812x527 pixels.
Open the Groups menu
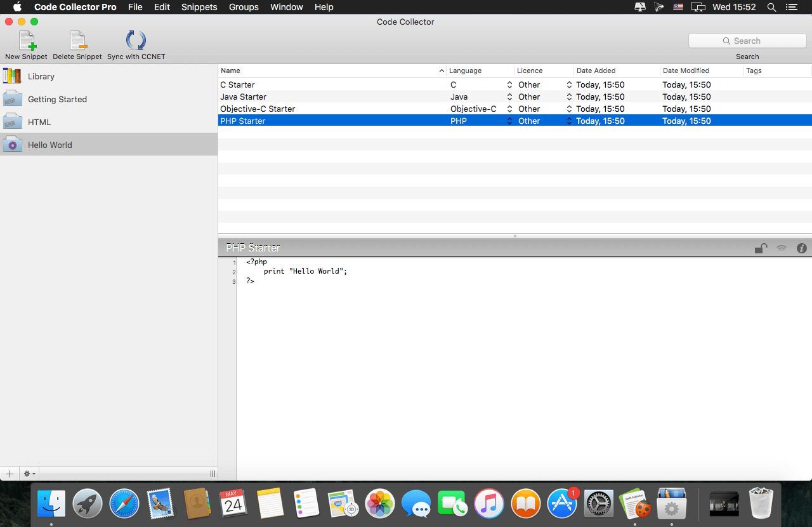pyautogui.click(x=244, y=7)
